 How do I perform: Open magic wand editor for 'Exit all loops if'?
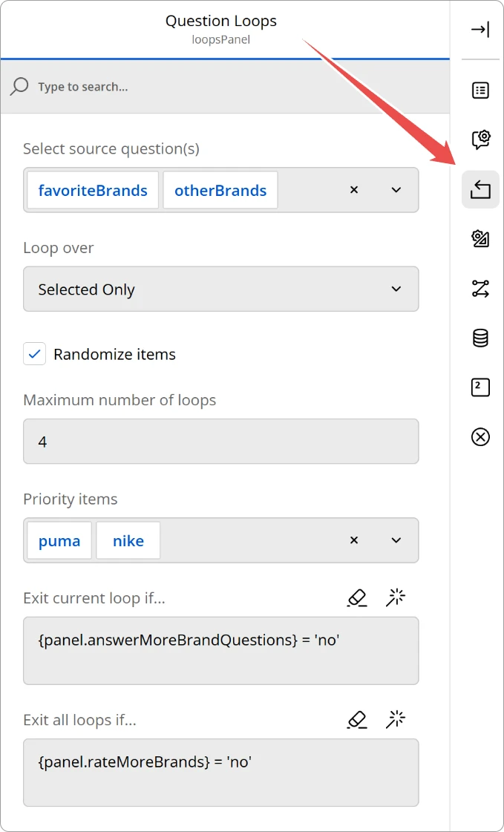pos(396,719)
